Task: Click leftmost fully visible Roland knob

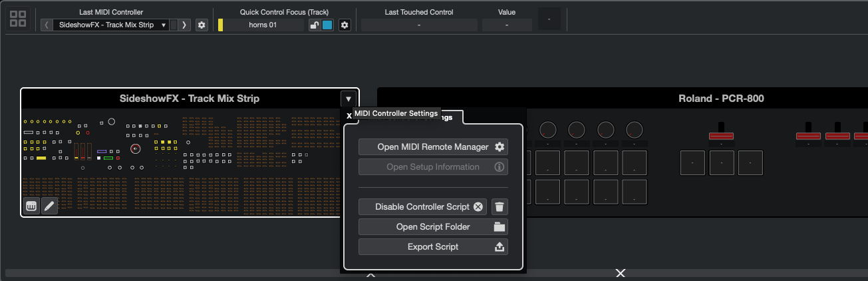Action: [x=548, y=130]
